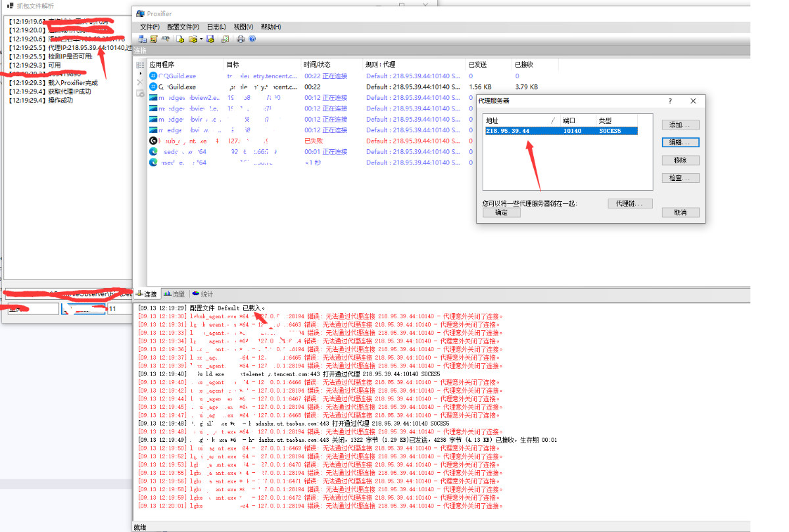
Task: Select proxy row 218.95.39.44
Action: tap(560, 131)
